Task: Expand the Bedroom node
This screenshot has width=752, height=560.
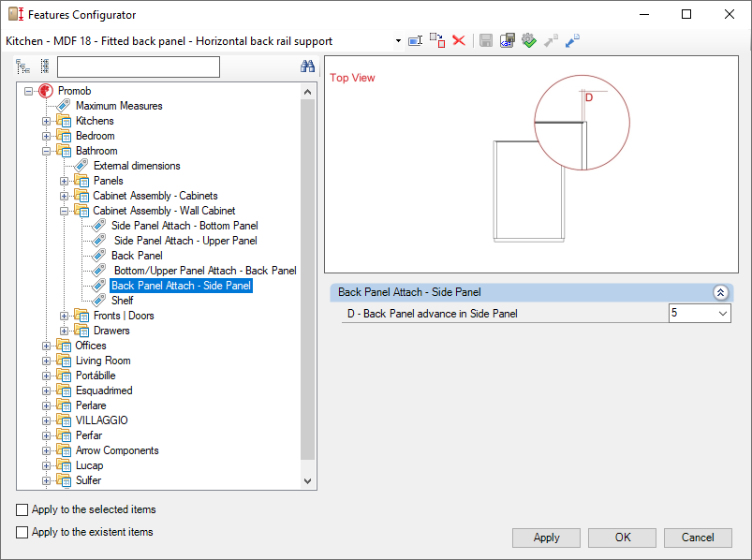Action: point(47,136)
